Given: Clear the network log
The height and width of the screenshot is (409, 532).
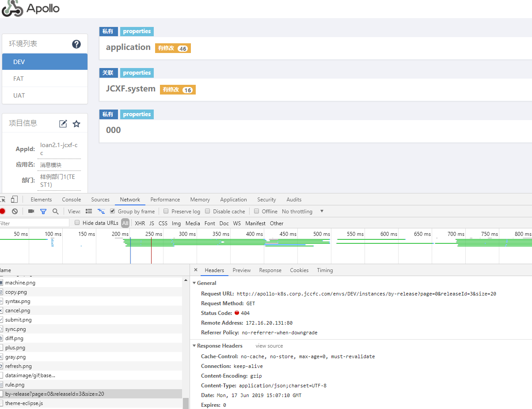Looking at the screenshot, I should 15,212.
